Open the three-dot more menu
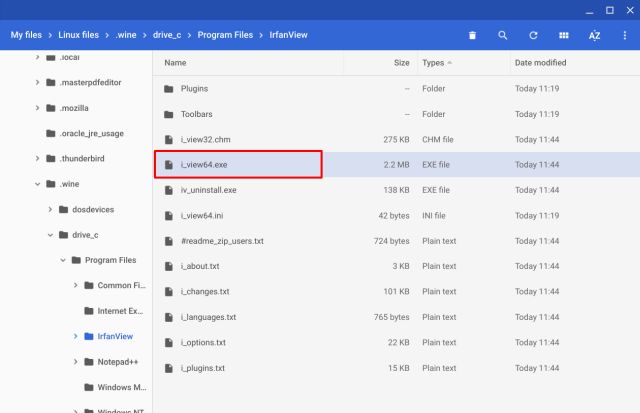 tap(624, 35)
